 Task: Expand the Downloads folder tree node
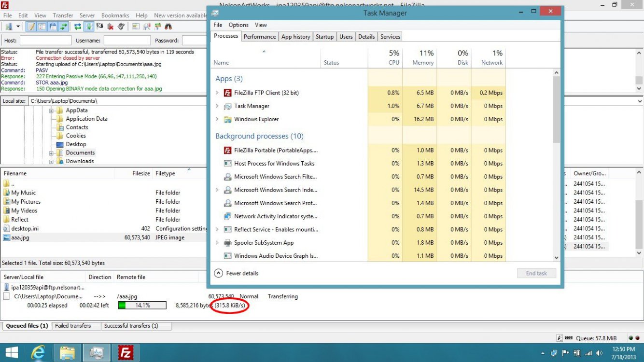pyautogui.click(x=51, y=162)
